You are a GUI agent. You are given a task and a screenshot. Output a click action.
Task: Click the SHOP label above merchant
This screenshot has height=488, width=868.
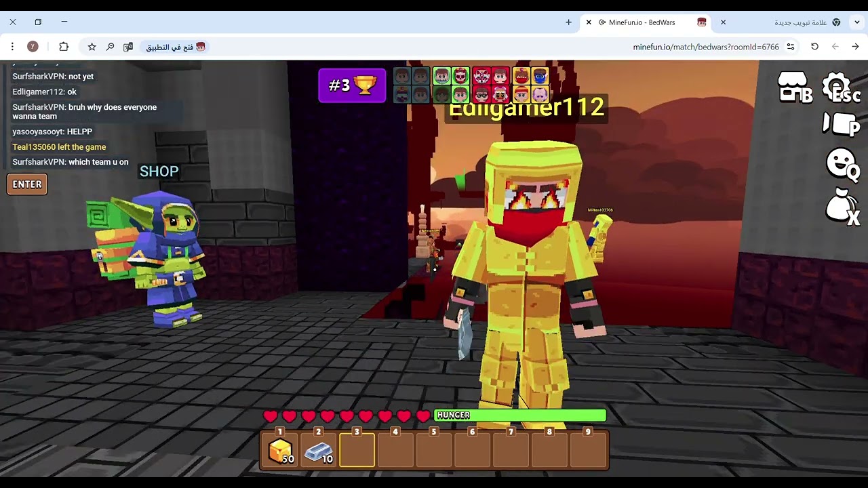pos(159,171)
